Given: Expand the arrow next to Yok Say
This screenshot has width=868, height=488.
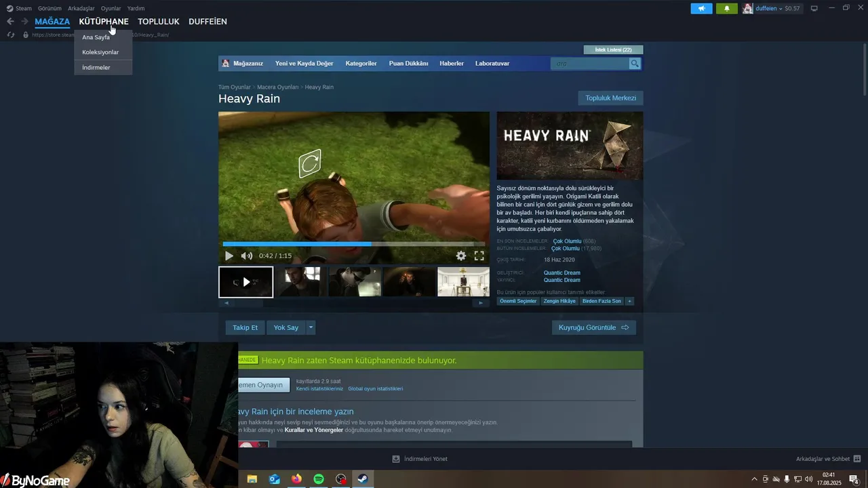Looking at the screenshot, I should 311,327.
